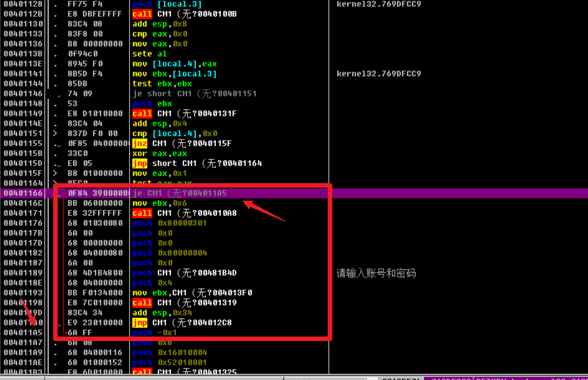Select the sete al instruction row
The height and width of the screenshot is (380, 588).
pos(149,54)
